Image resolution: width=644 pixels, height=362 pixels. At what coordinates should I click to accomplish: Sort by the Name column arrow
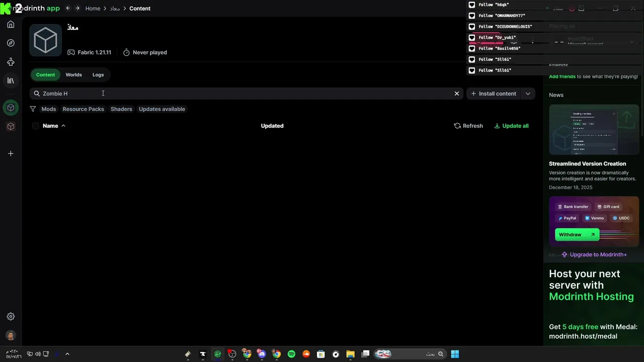(x=63, y=126)
